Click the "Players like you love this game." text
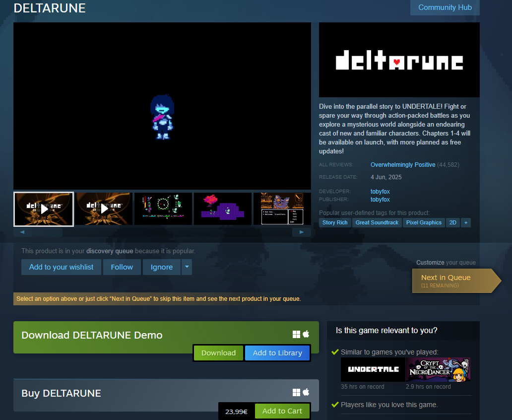This screenshot has width=512, height=420. point(389,405)
